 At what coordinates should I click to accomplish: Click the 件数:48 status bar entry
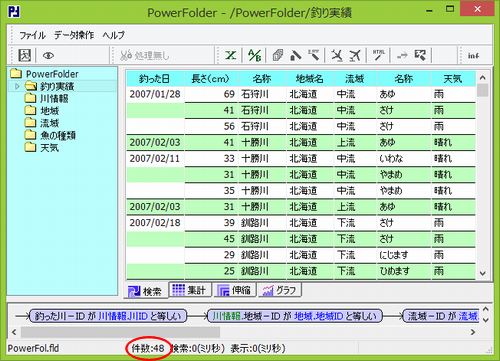[148, 348]
